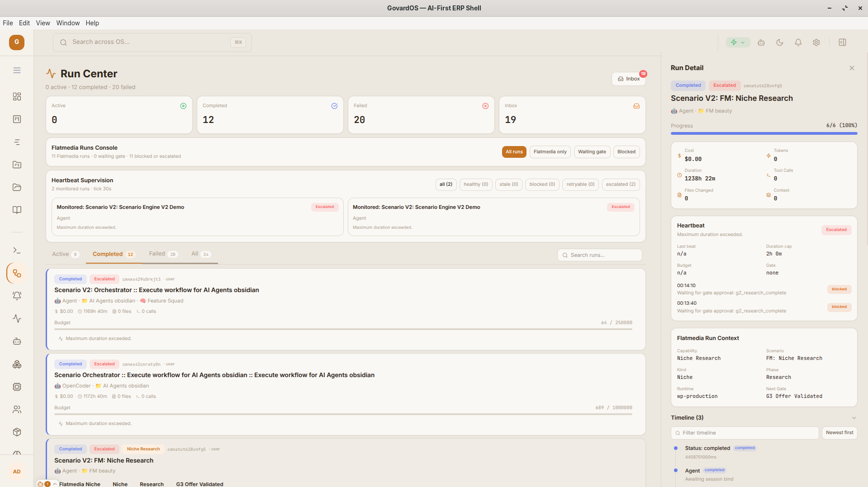Viewport: 868px width, 487px height.
Task: Open the folder kanban sidebar icon
Action: [x=17, y=165]
